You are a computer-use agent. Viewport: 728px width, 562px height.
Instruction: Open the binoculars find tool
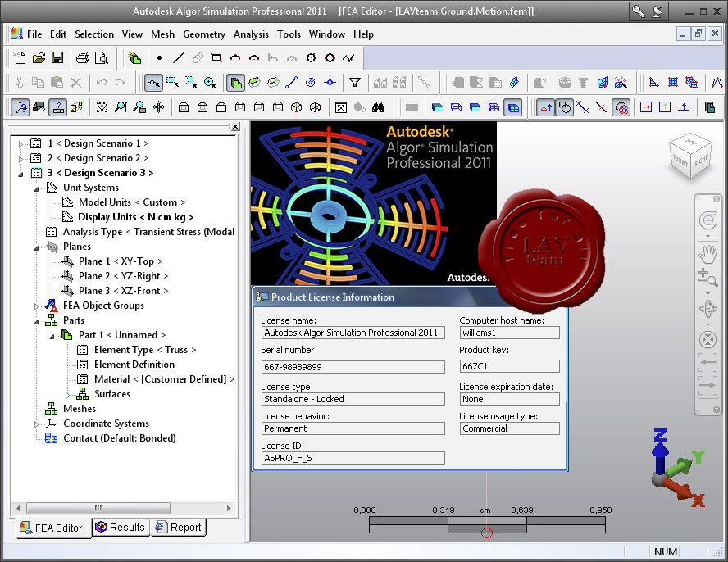click(379, 107)
